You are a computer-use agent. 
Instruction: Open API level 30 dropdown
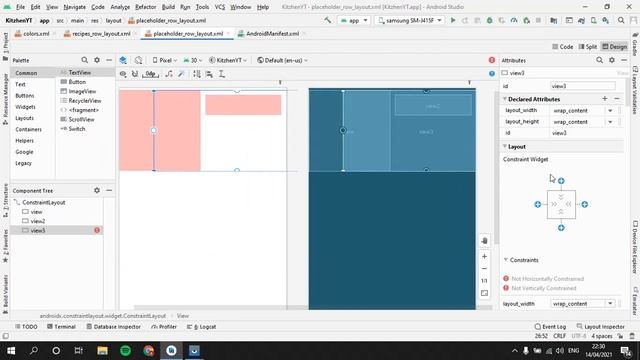tap(193, 60)
